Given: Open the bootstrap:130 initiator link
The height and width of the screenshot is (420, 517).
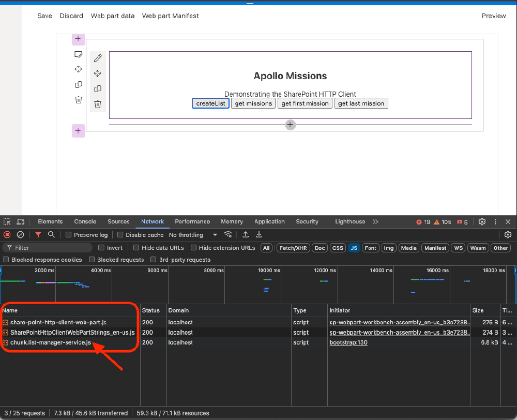Looking at the screenshot, I should coord(348,342).
